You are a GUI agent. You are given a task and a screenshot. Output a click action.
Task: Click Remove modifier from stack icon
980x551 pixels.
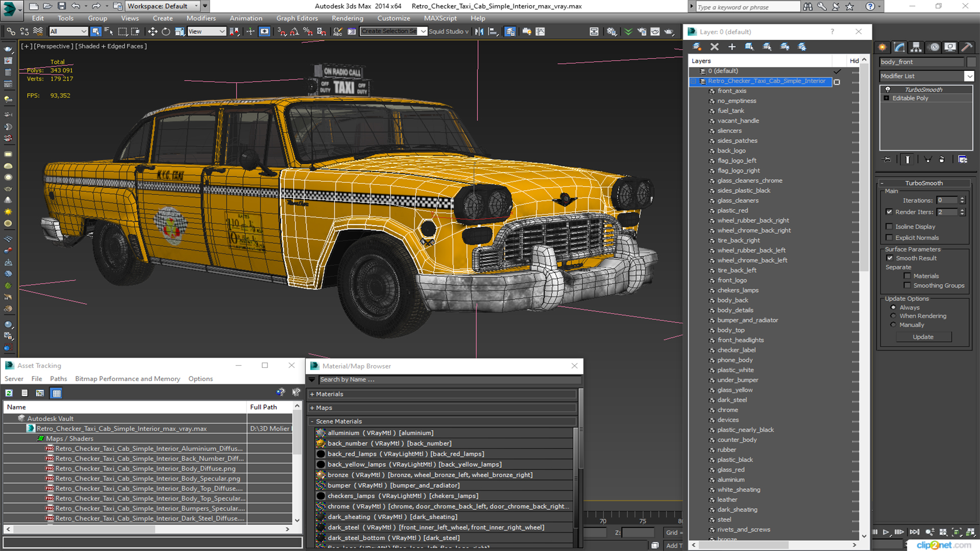942,160
